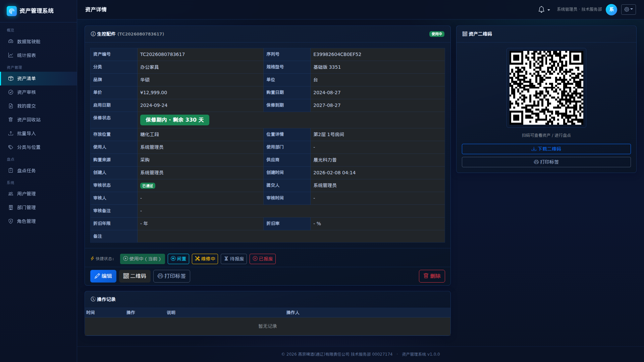Set quick status to 闲置
This screenshot has width=644, height=362.
178,259
